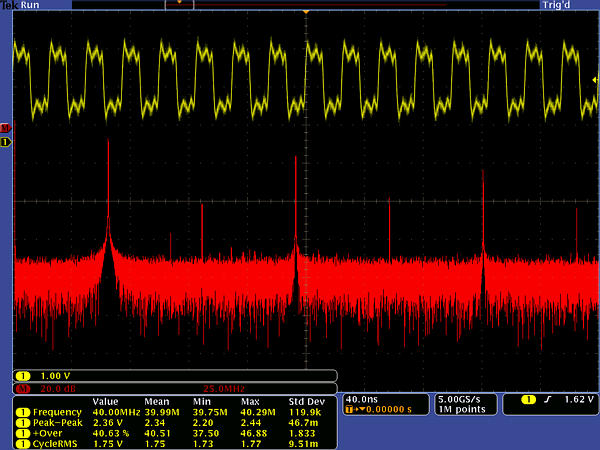Click the Tek logo in the corner
This screenshot has width=600, height=450.
9,5
